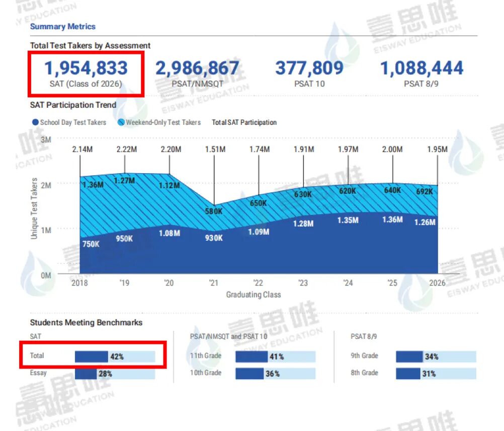Select the 'PSAT/NMSQT and PSAT 10' section label
The height and width of the screenshot is (431, 504).
(228, 336)
